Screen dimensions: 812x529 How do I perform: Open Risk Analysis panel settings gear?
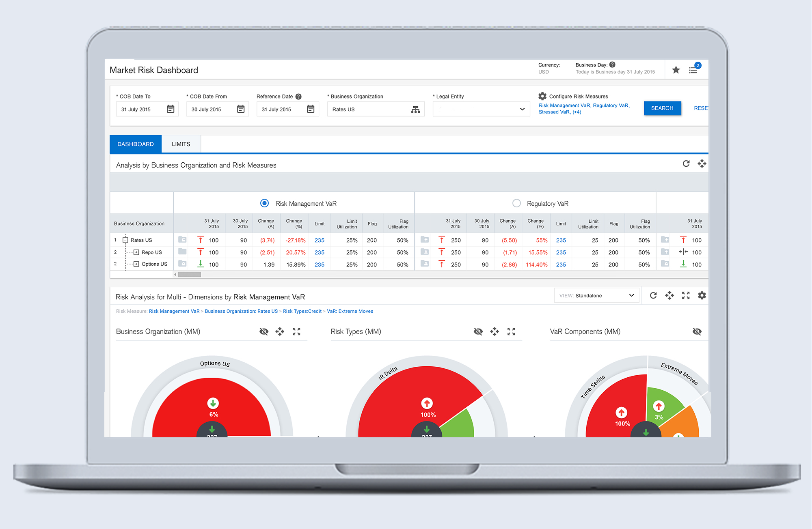(x=702, y=295)
